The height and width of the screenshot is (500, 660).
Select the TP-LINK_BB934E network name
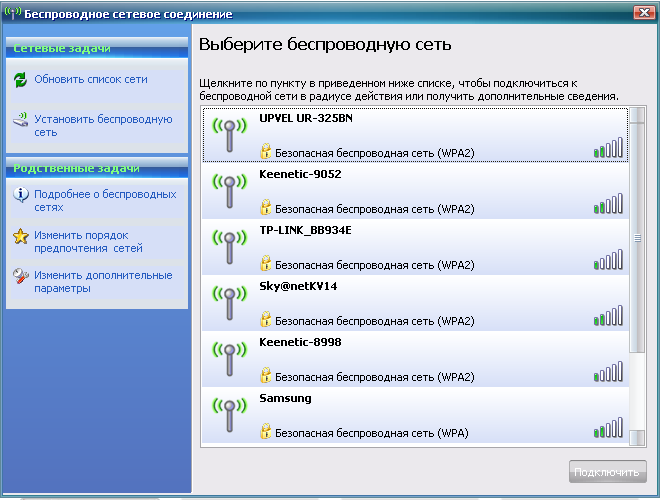305,230
